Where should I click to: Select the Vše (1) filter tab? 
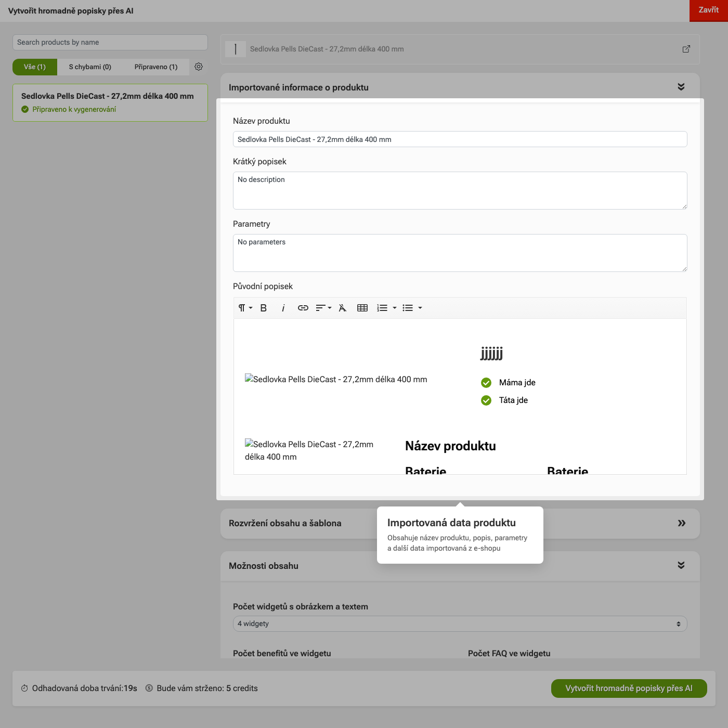(35, 67)
